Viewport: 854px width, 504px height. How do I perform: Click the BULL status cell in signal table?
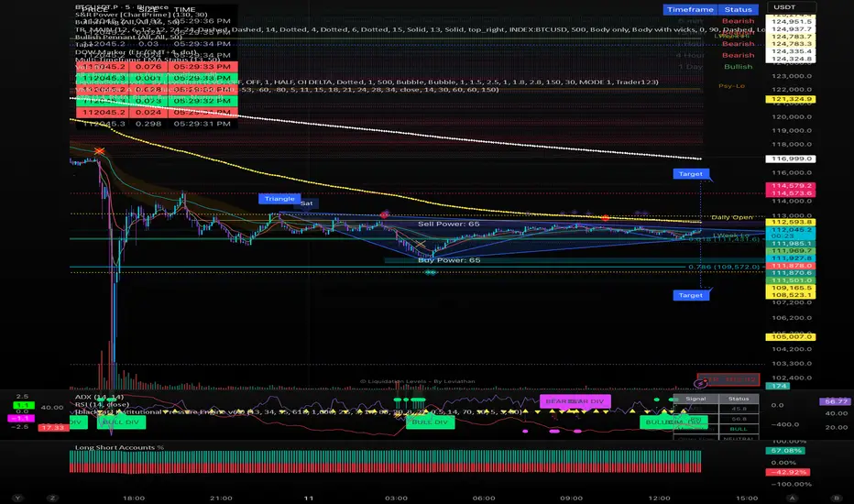pyautogui.click(x=739, y=429)
